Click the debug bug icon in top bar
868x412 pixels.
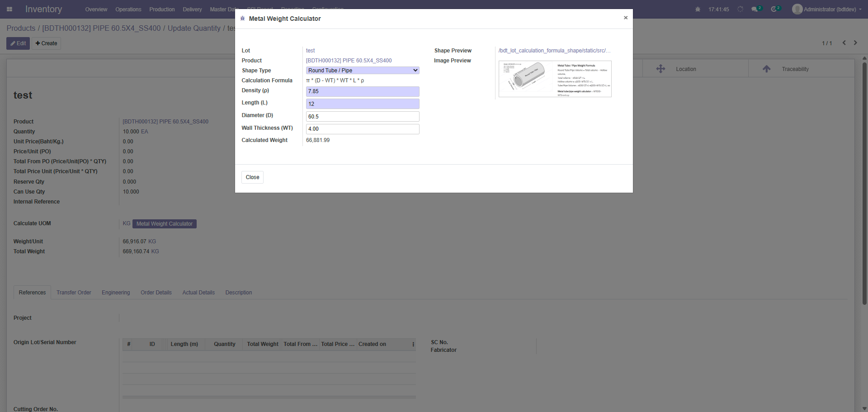pyautogui.click(x=698, y=9)
